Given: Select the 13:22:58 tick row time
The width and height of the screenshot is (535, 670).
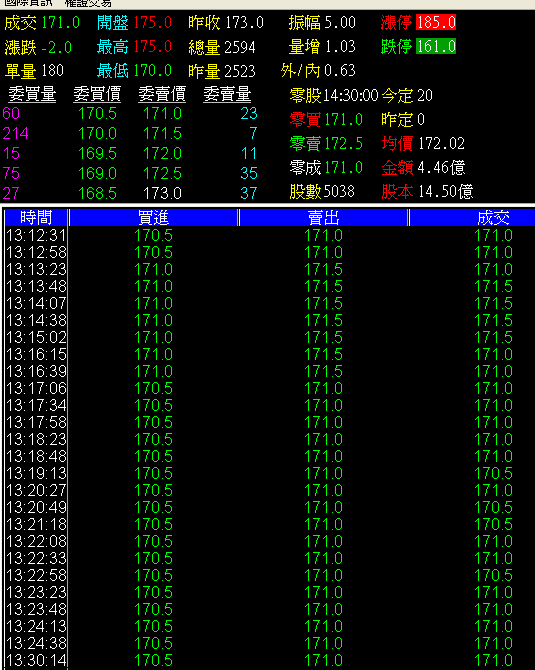Looking at the screenshot, I should pyautogui.click(x=36, y=575).
